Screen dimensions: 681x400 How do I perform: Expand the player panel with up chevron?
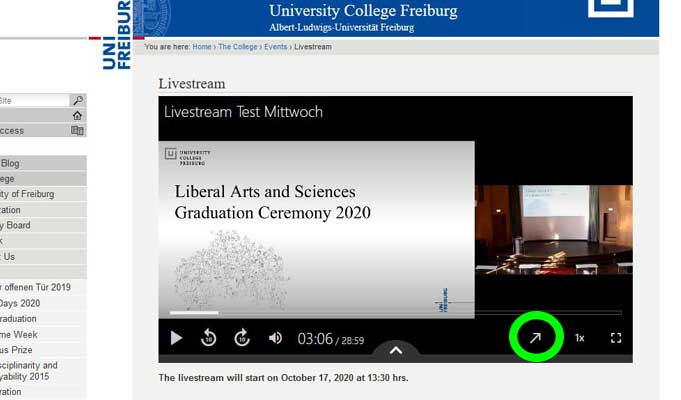point(396,350)
